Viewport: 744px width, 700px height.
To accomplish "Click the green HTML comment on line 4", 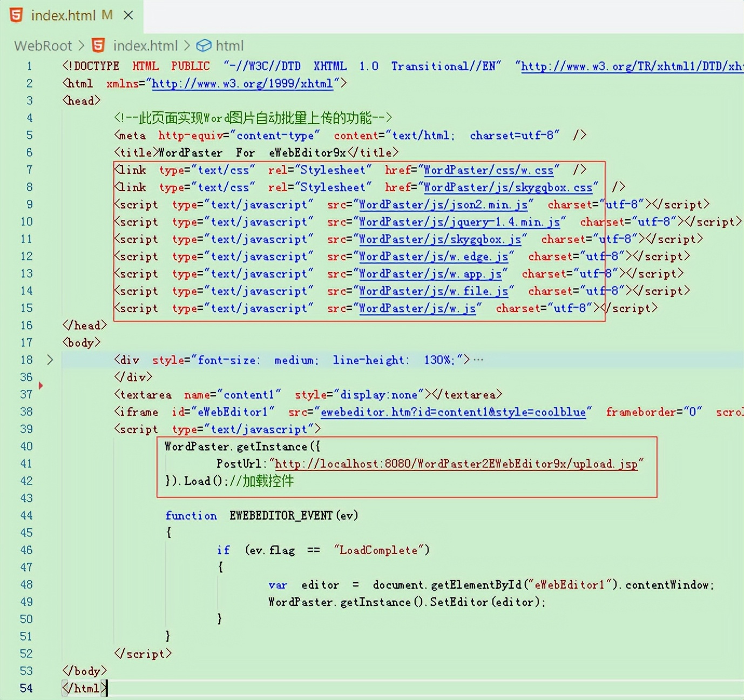I will (253, 118).
